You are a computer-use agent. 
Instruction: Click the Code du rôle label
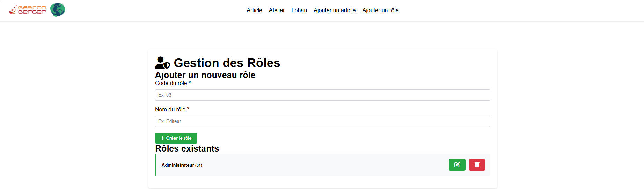(173, 83)
